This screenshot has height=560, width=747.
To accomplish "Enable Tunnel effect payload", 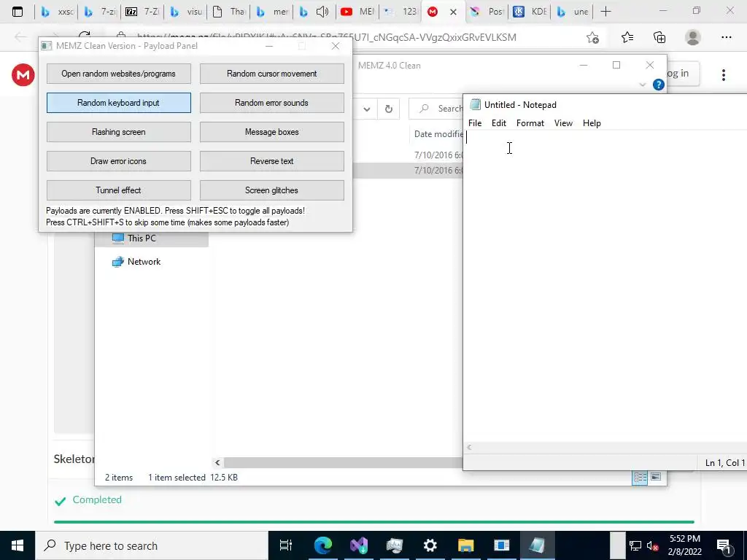I will pyautogui.click(x=119, y=190).
